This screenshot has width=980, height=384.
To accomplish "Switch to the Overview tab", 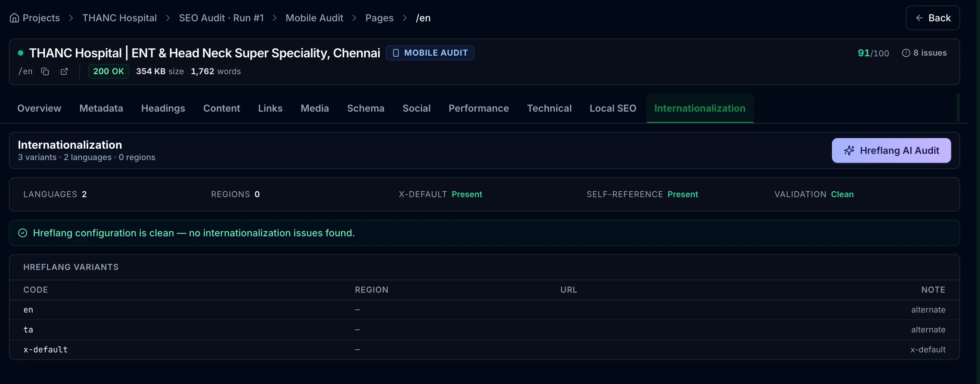I will click(39, 109).
